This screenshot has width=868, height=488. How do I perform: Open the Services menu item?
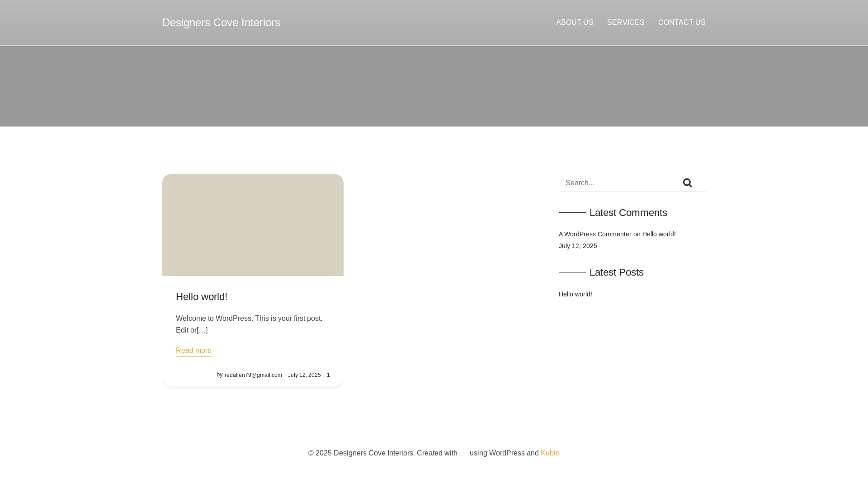626,23
